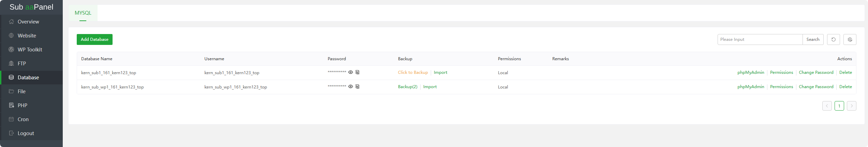The height and width of the screenshot is (147, 868).
Task: Delete the kern_sub_wp1_161_kern123_top database
Action: tap(845, 87)
